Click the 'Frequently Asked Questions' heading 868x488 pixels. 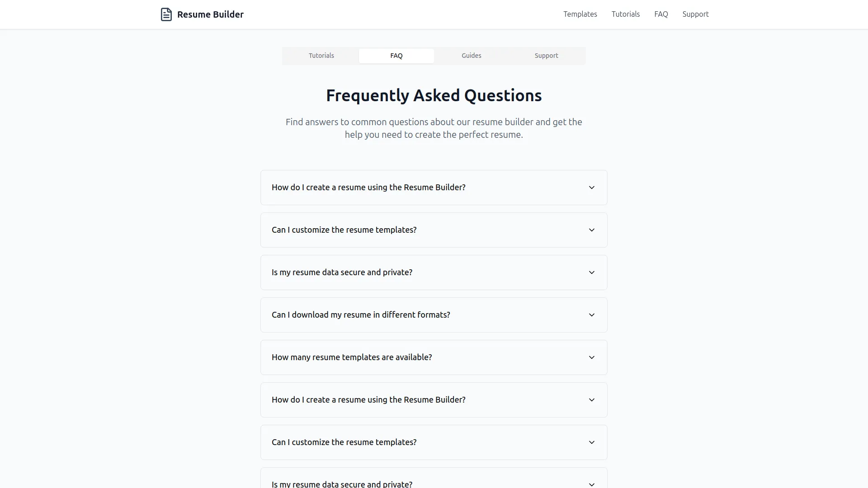click(434, 95)
